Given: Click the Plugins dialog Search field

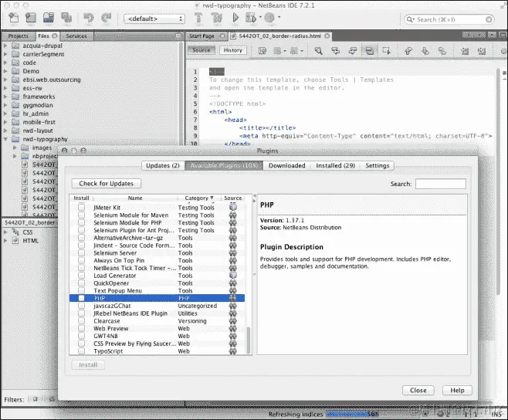Looking at the screenshot, I should [441, 184].
